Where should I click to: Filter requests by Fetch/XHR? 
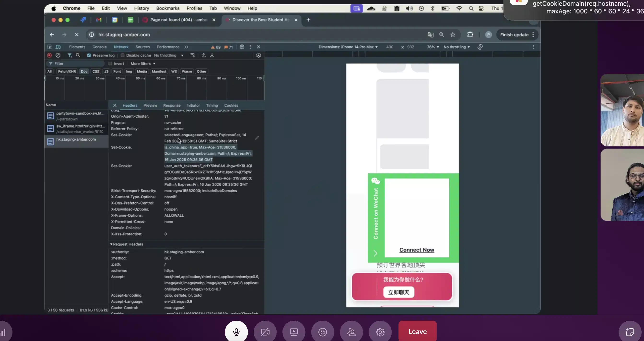[67, 71]
